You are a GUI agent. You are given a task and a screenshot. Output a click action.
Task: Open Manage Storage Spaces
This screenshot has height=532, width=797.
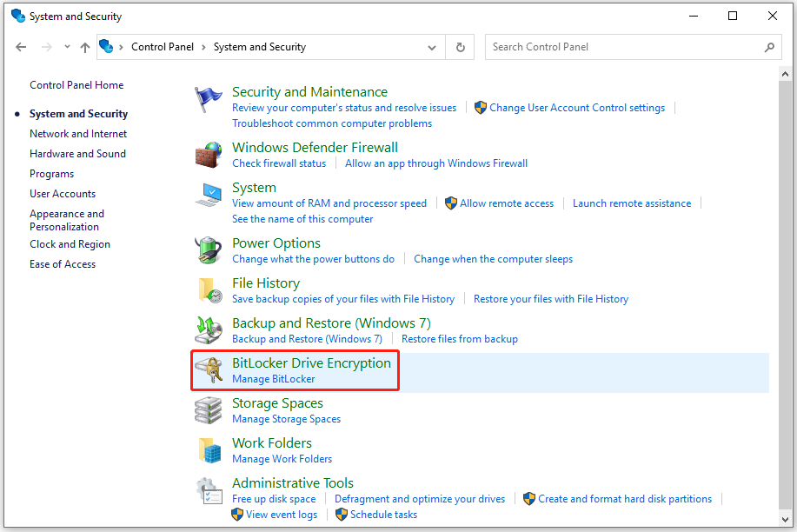[x=286, y=419]
